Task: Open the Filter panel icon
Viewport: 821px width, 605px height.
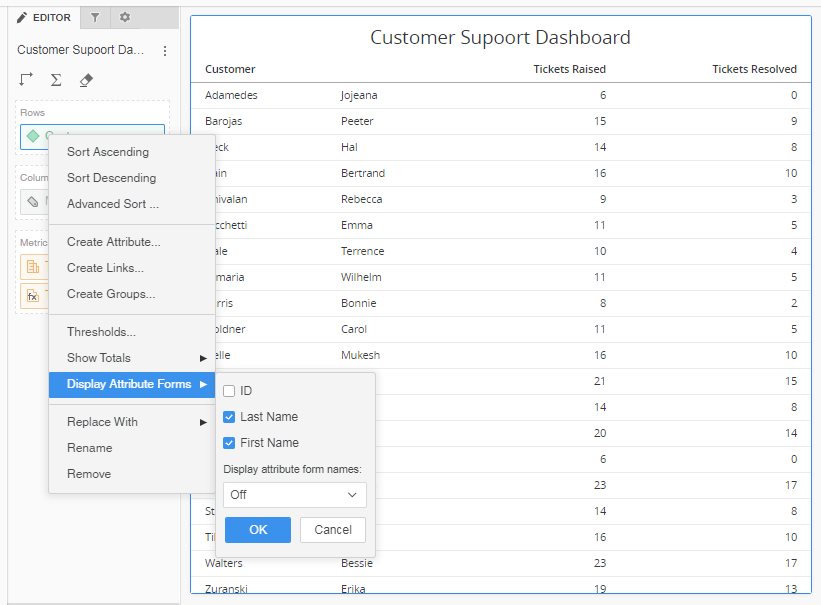Action: point(95,17)
